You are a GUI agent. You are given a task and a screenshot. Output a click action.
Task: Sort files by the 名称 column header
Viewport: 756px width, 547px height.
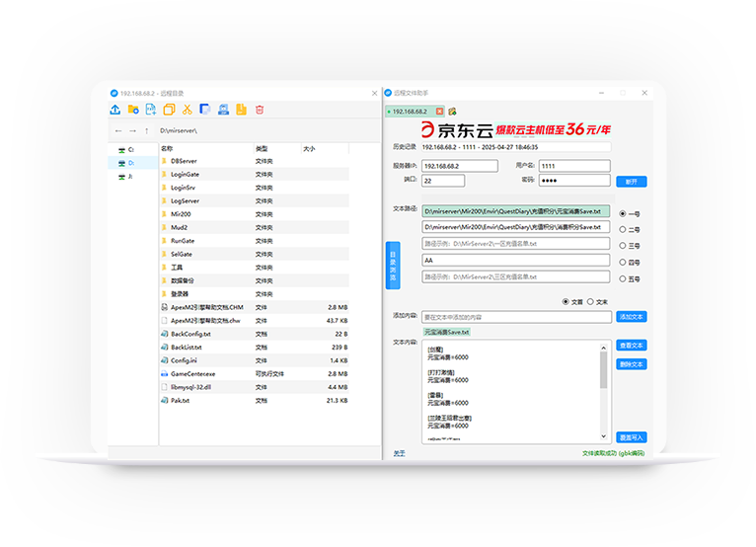[x=166, y=148]
